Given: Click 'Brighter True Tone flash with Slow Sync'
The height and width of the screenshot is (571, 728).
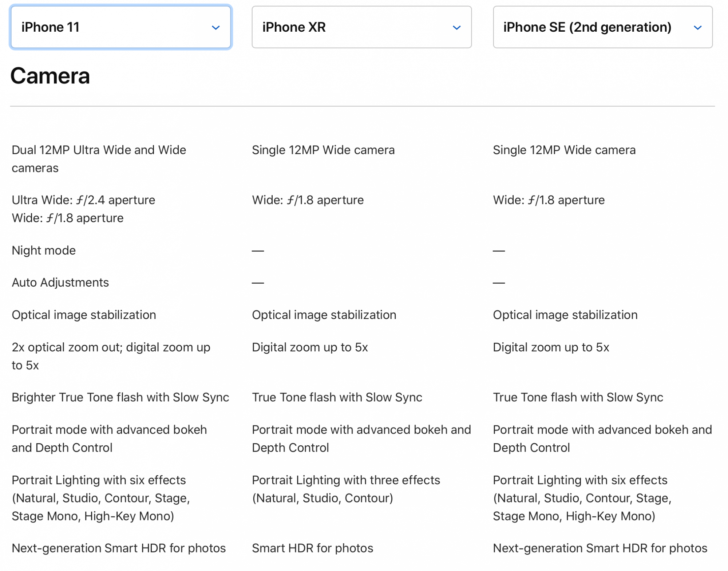Looking at the screenshot, I should pyautogui.click(x=120, y=397).
